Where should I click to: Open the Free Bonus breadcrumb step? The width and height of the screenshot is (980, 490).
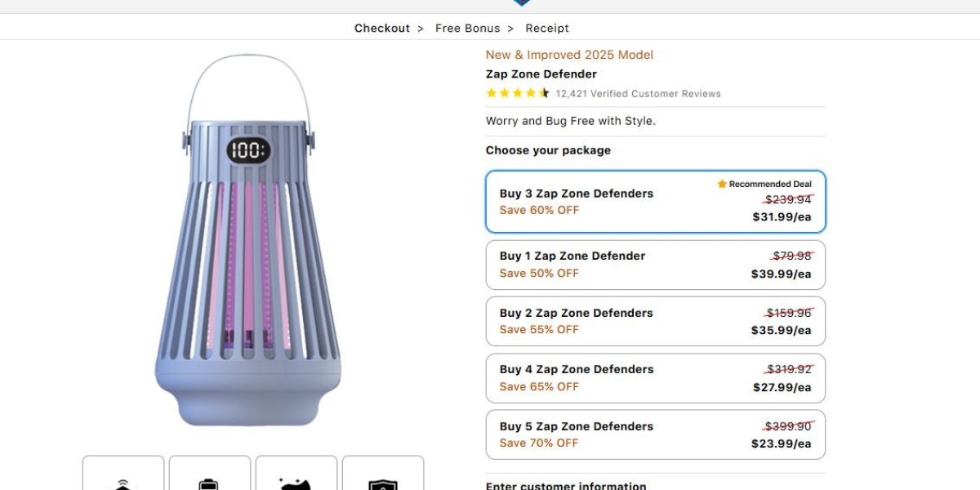[x=467, y=28]
